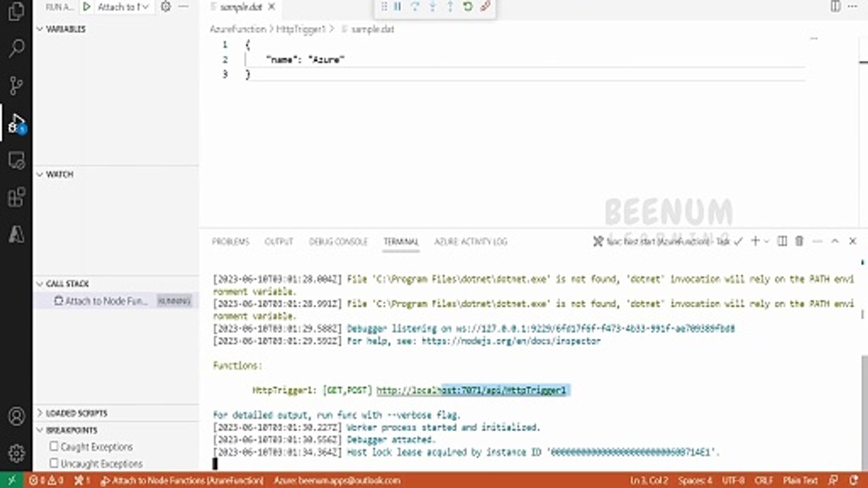The height and width of the screenshot is (488, 868).
Task: Open the Manage gear in activity bar
Action: (16, 453)
